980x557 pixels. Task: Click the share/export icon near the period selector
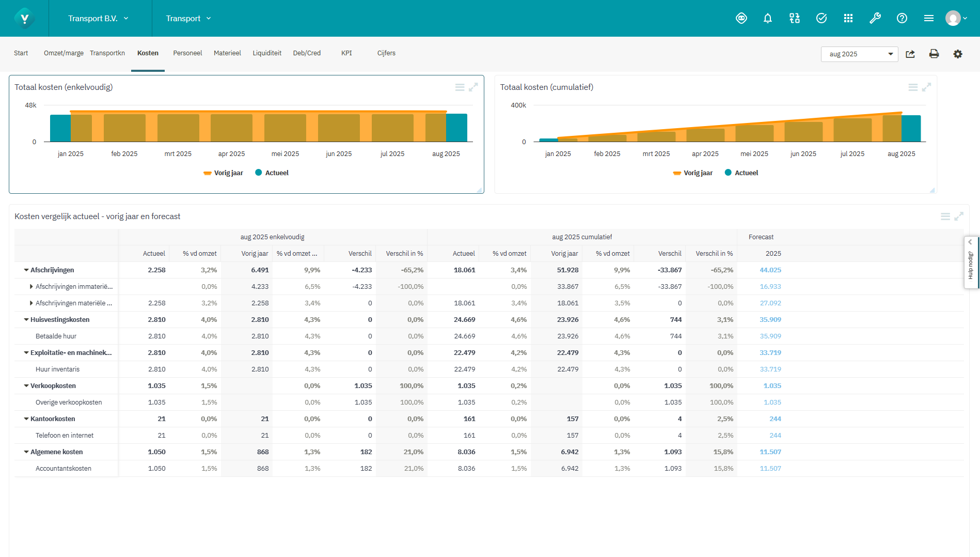click(x=910, y=54)
